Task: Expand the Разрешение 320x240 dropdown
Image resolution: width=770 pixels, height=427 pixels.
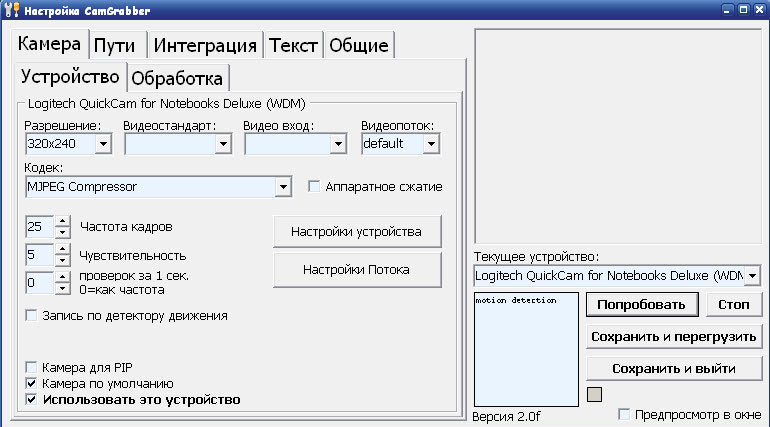Action: (x=103, y=144)
